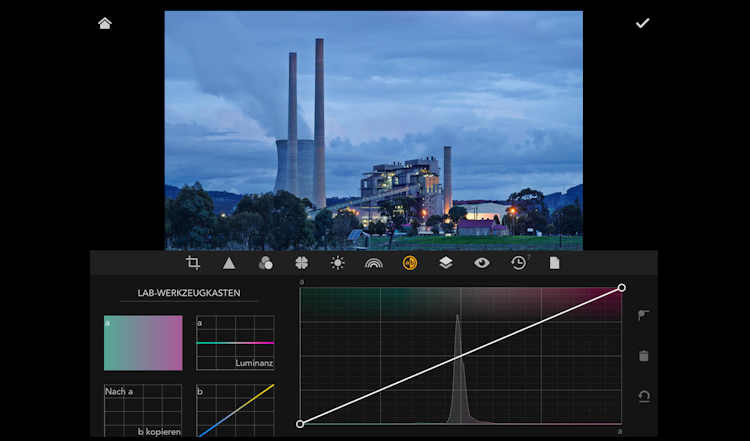Open the three-circles color tool
Image resolution: width=750 pixels, height=441 pixels.
265,263
